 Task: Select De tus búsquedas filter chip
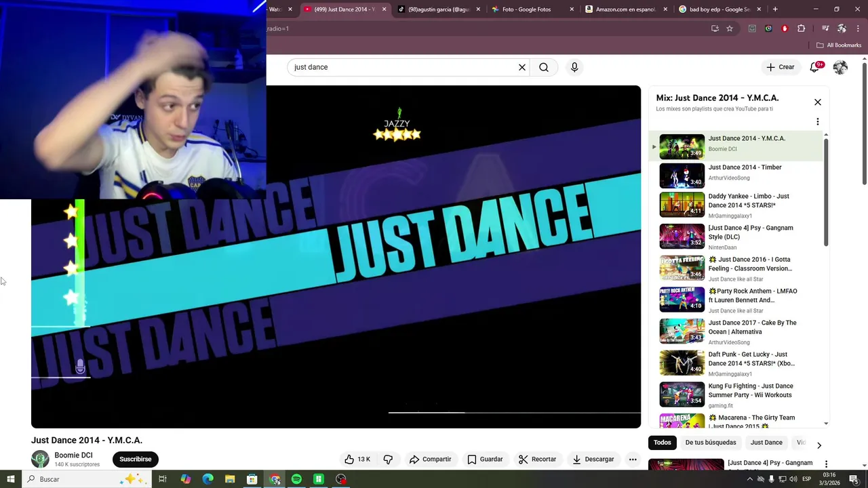(710, 443)
